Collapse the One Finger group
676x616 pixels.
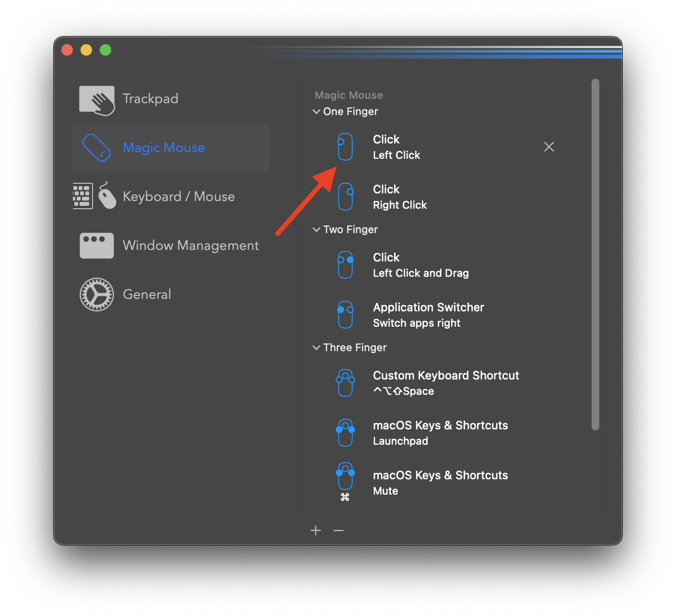(316, 112)
